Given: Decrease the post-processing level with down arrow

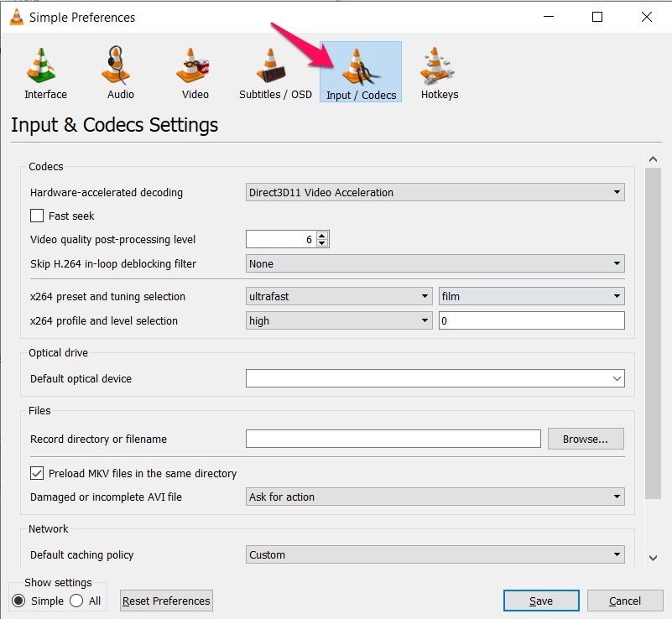Looking at the screenshot, I should [322, 243].
